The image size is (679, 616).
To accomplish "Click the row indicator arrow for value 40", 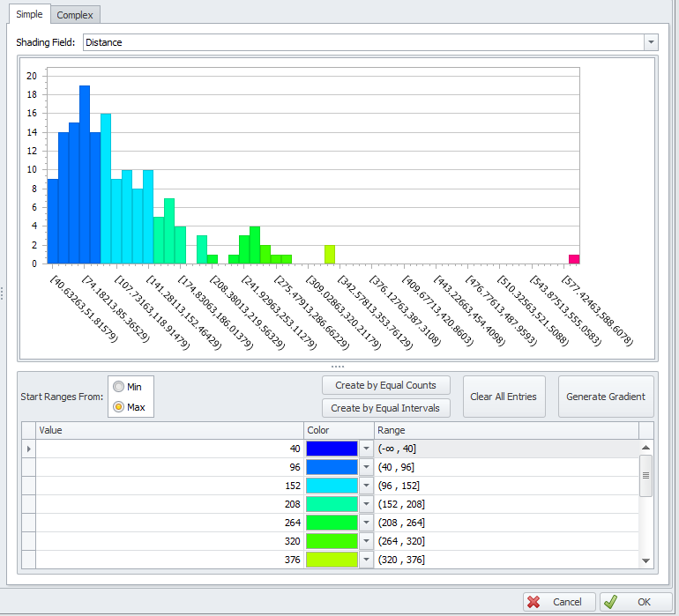I will [28, 449].
